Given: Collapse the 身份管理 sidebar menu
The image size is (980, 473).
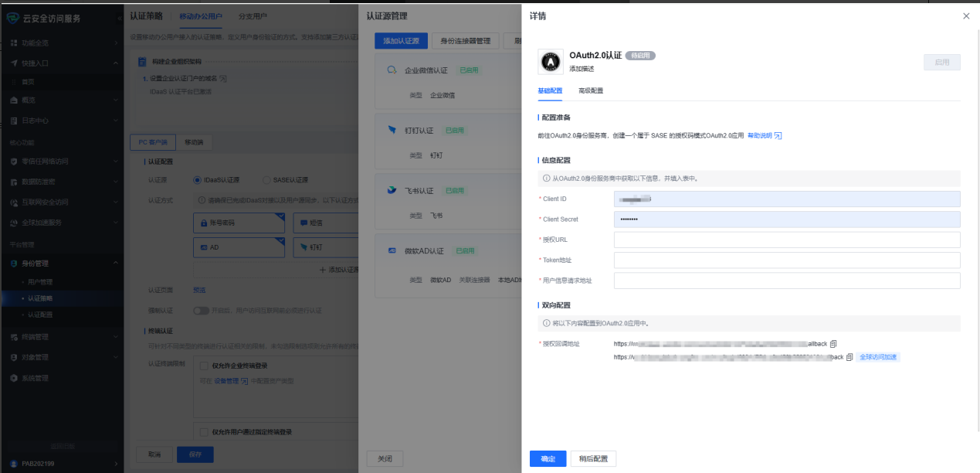Looking at the screenshot, I should coord(115,264).
